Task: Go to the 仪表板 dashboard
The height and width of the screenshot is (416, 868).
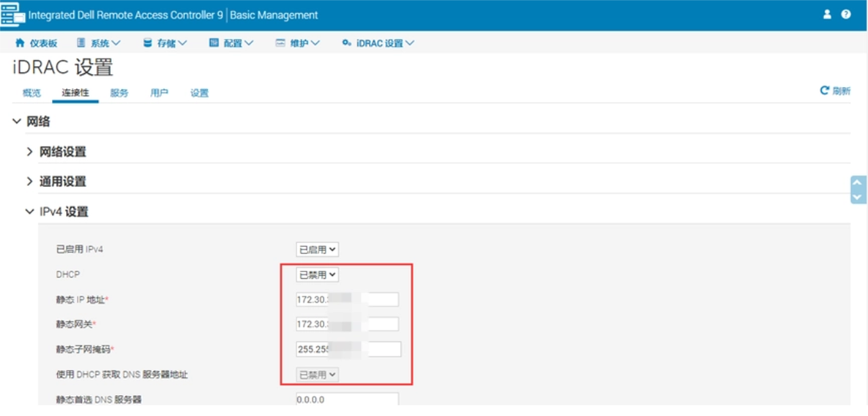Action: point(36,43)
